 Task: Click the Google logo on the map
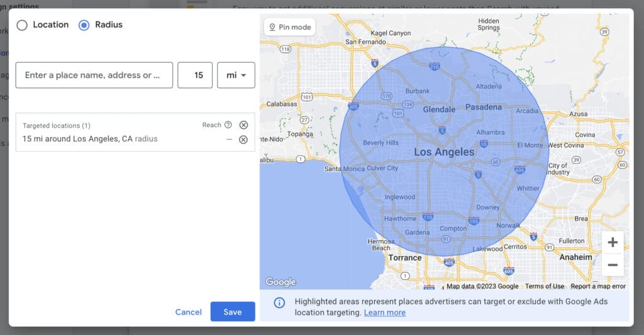pyautogui.click(x=281, y=282)
